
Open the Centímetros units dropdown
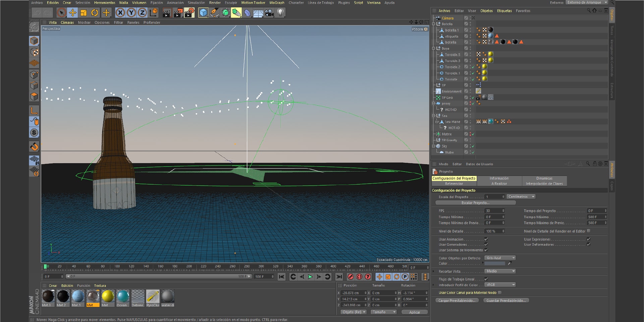[x=521, y=196]
